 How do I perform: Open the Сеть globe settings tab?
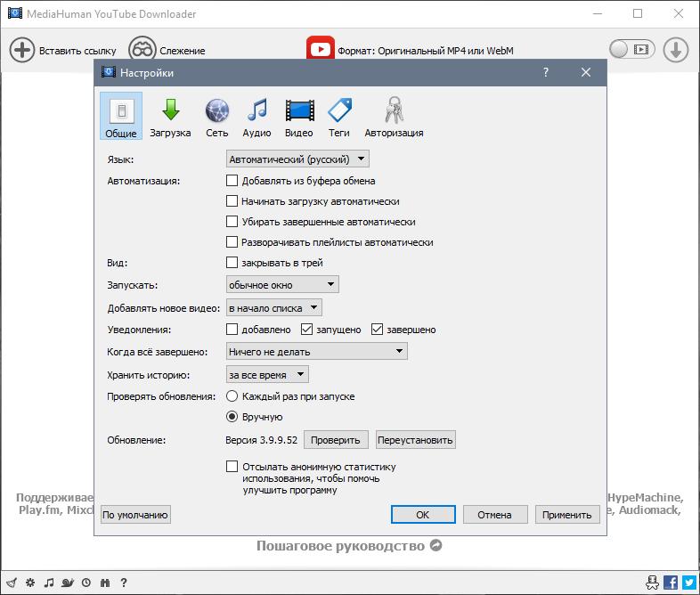pyautogui.click(x=217, y=117)
